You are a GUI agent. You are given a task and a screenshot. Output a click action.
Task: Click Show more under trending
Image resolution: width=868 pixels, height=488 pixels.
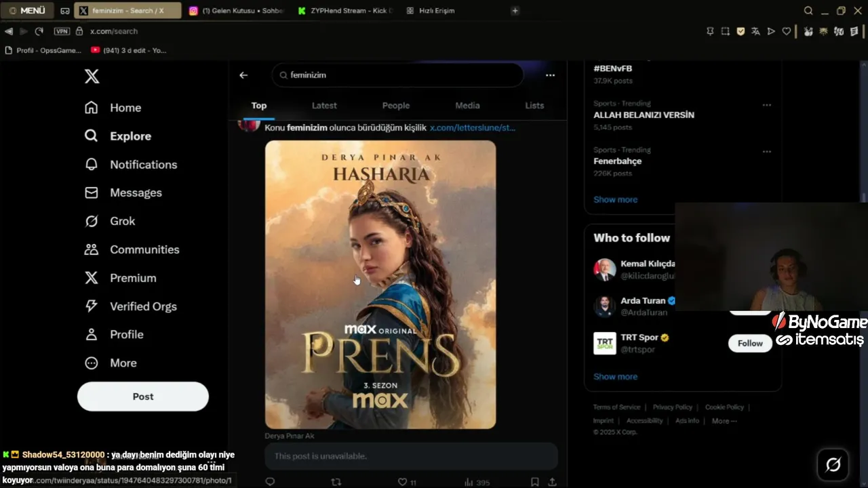pos(615,199)
